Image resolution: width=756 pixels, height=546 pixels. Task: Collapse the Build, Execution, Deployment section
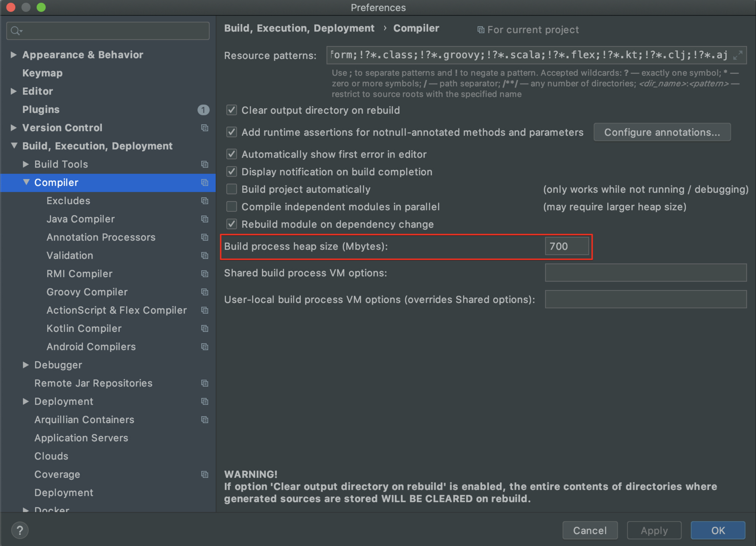[x=14, y=146]
